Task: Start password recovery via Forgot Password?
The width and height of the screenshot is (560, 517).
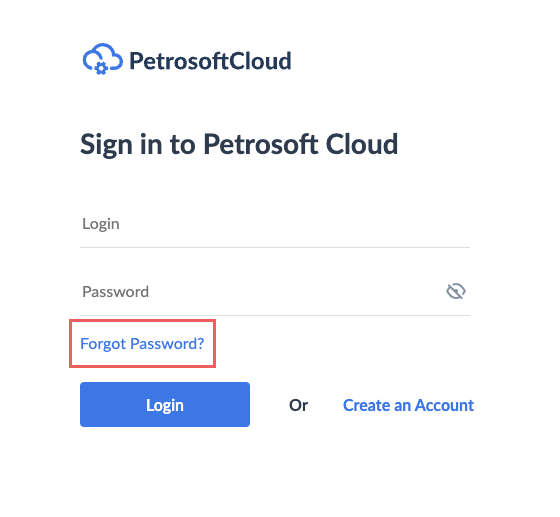Action: tap(142, 343)
